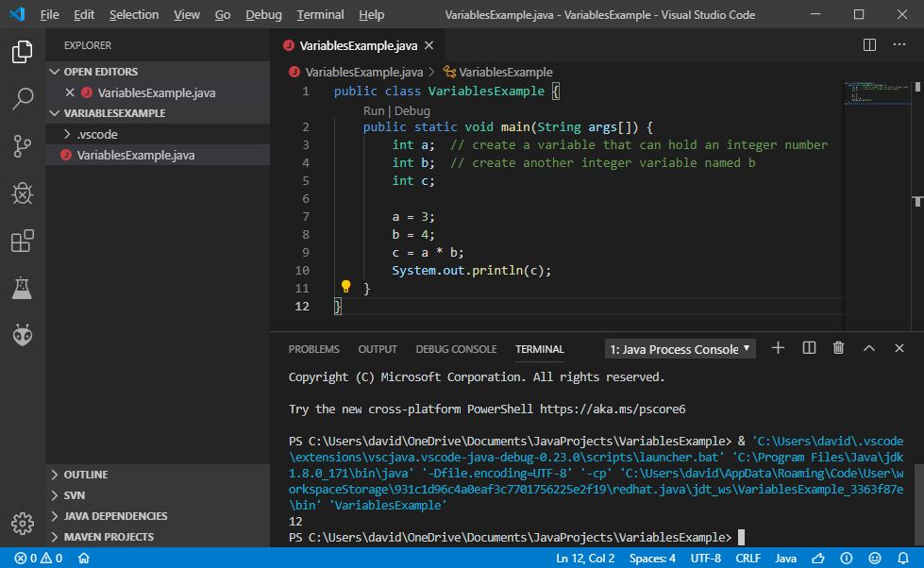The width and height of the screenshot is (924, 568).
Task: Open the View menu
Action: [x=186, y=15]
